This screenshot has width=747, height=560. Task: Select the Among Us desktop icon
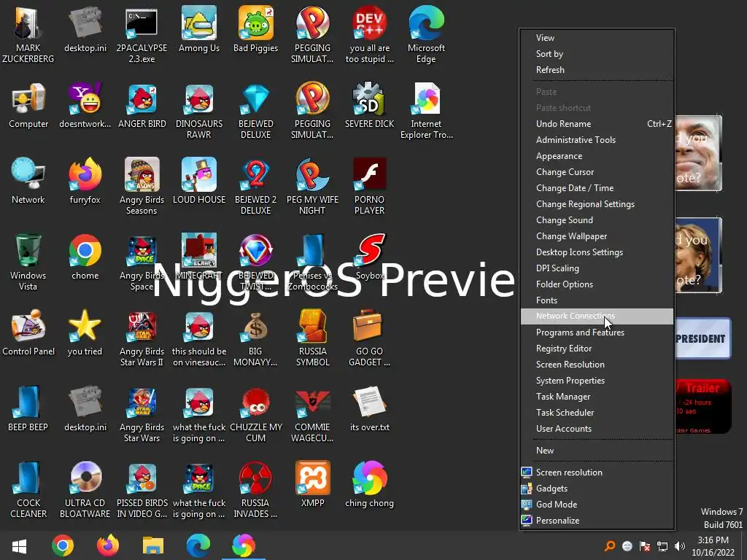(x=198, y=29)
